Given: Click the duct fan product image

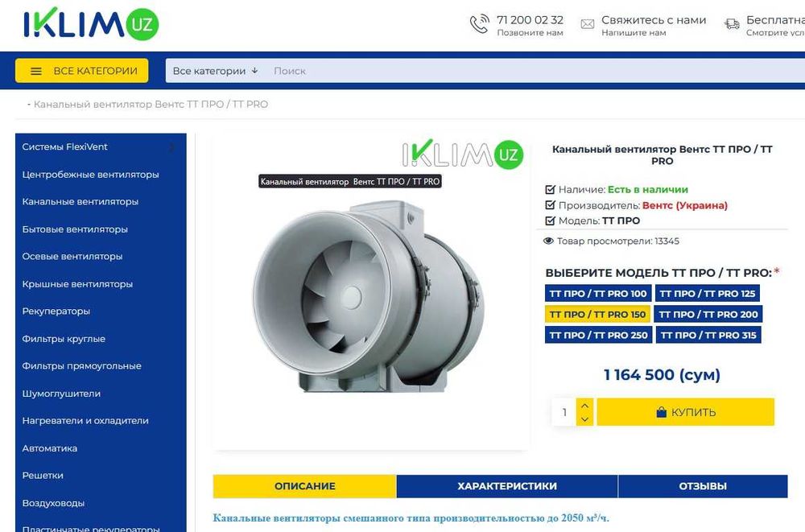Looking at the screenshot, I should click(368, 298).
